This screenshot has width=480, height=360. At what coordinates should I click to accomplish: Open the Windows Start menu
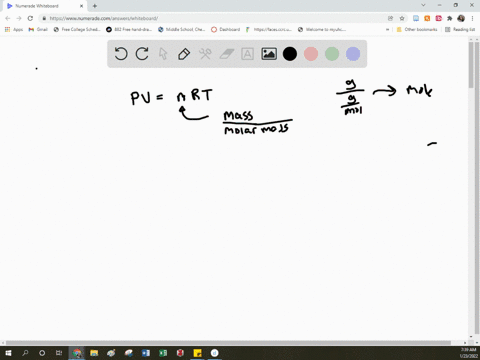pos(8,353)
